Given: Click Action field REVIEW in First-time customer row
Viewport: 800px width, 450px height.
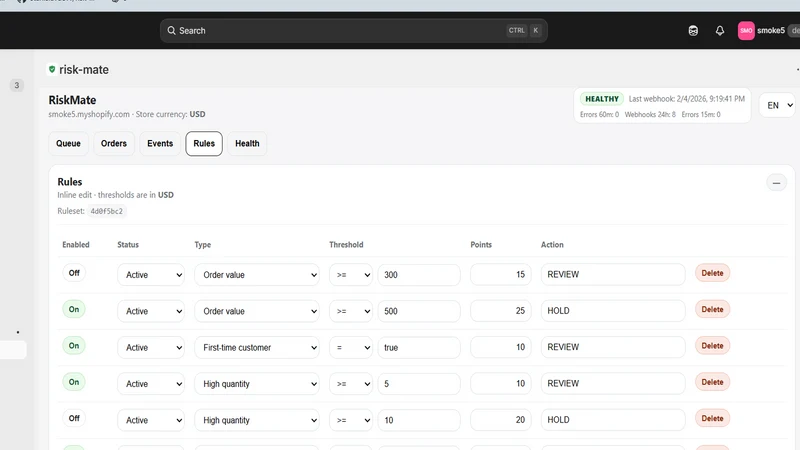Looking at the screenshot, I should click(613, 347).
